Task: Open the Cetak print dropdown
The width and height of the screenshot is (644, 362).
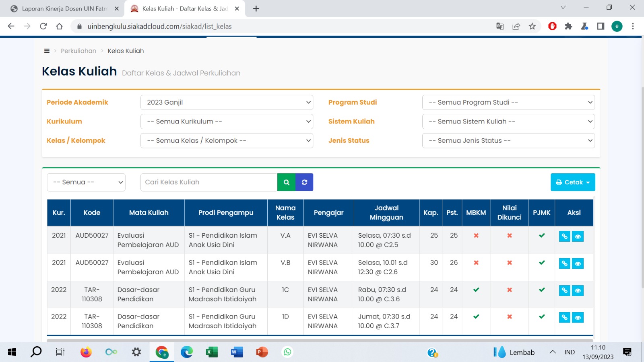Action: tap(572, 182)
